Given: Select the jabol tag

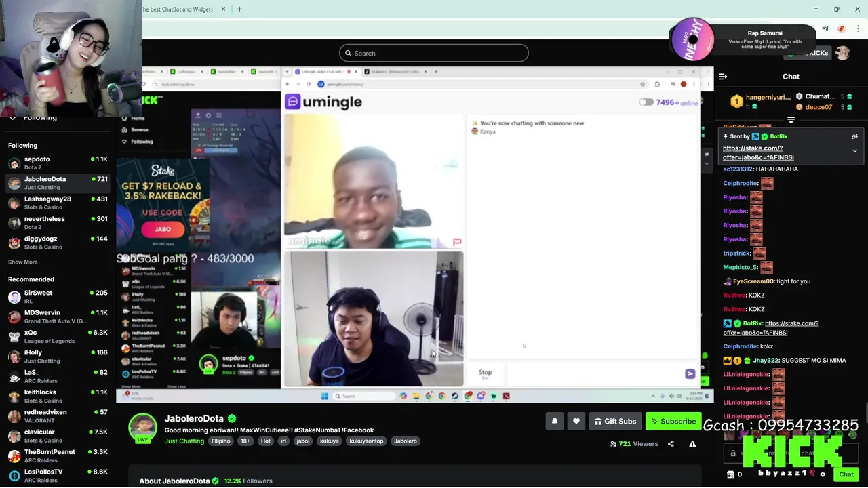Looking at the screenshot, I should (303, 441).
